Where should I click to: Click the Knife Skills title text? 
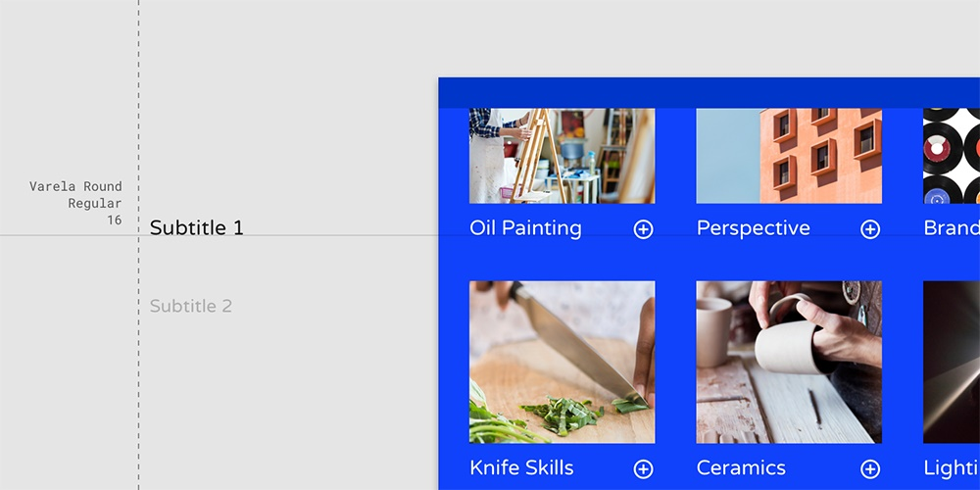[521, 467]
